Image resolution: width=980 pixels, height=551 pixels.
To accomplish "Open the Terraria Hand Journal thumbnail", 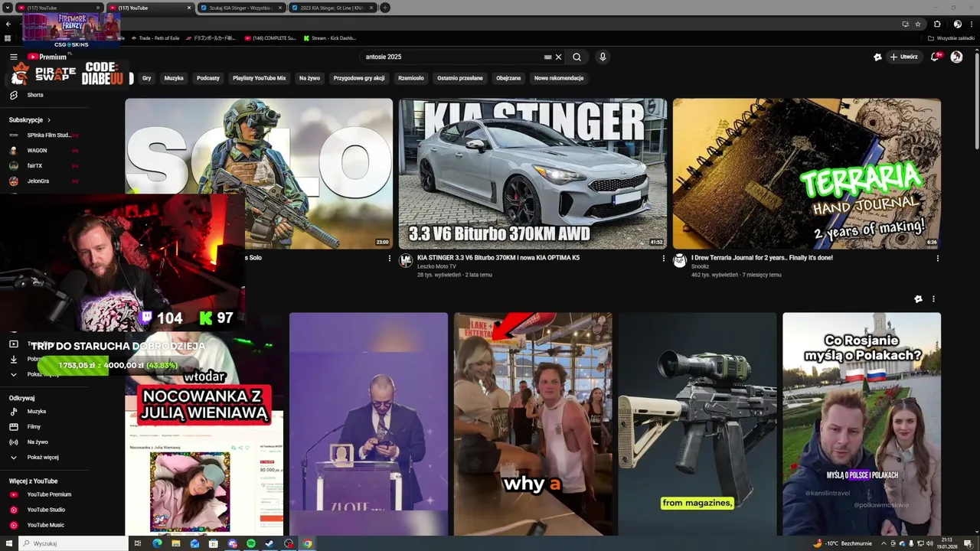I will [807, 174].
